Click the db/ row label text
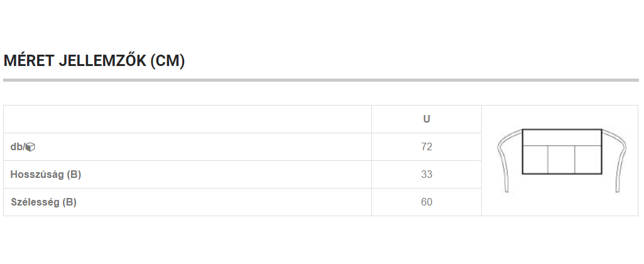The image size is (644, 264). [x=18, y=147]
